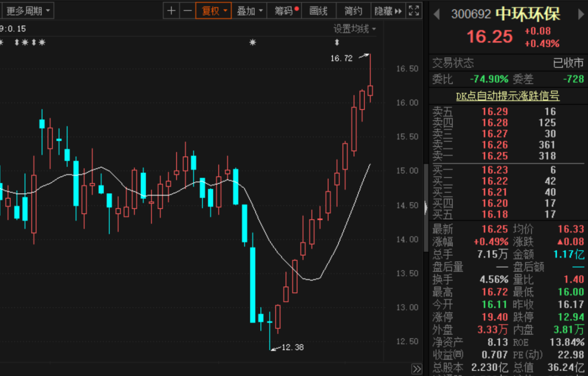The width and height of the screenshot is (588, 376).
Task: Click the DK点自动提示涨跌信号 link
Action: [x=507, y=96]
